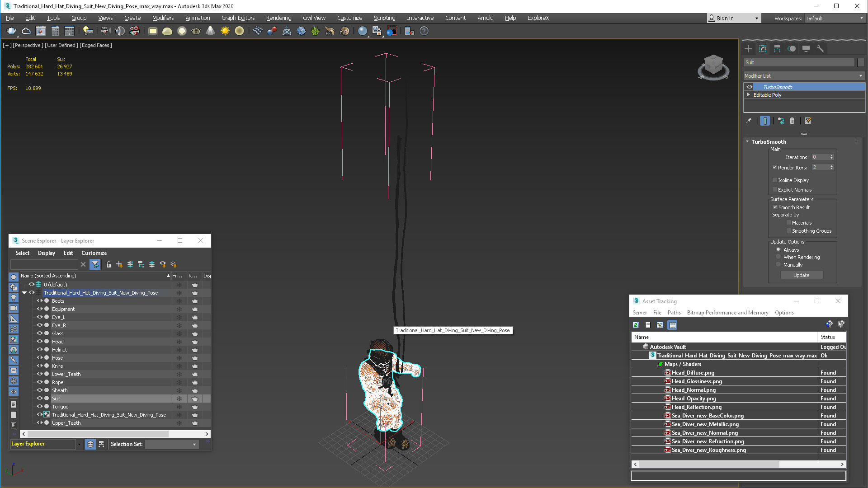This screenshot has height=488, width=868.
Task: Collapse Traditional_Hard_Hat_Diving_Suit layer tree
Action: (24, 293)
